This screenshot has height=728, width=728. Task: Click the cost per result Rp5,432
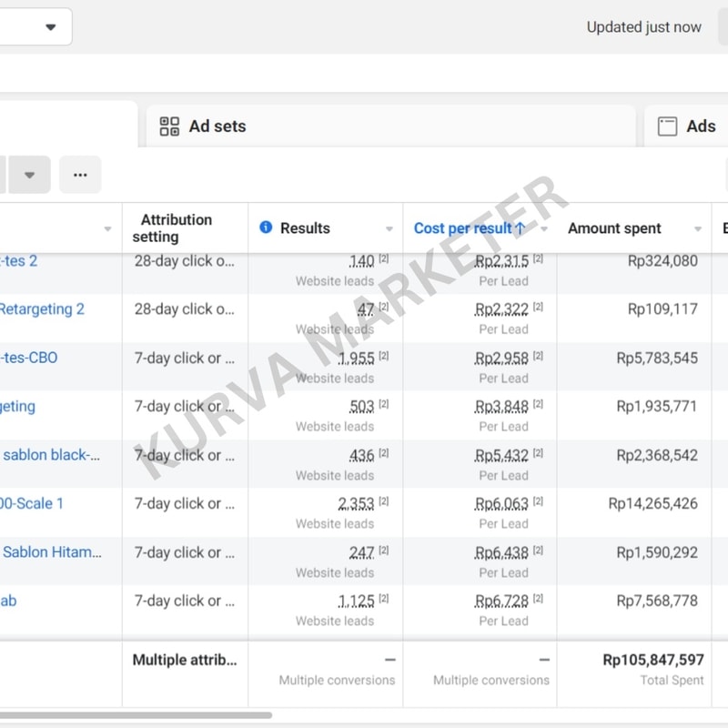coord(501,455)
